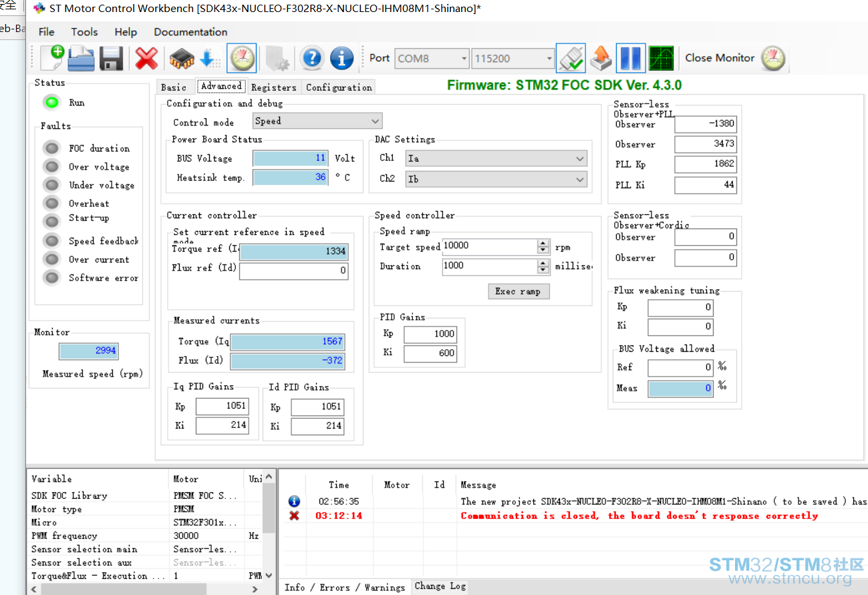868x595 pixels.
Task: Open help with the question mark icon
Action: 312,58
